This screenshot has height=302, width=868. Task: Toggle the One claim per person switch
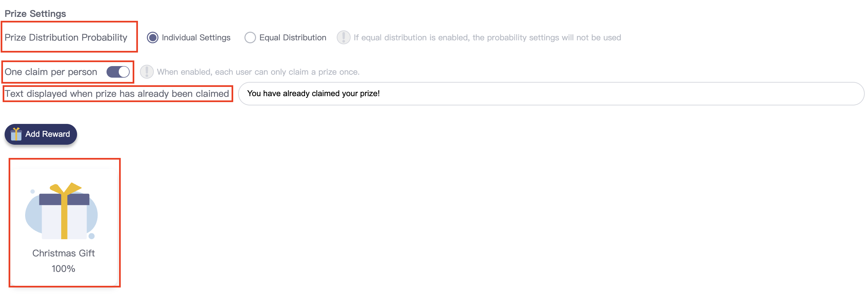[118, 72]
